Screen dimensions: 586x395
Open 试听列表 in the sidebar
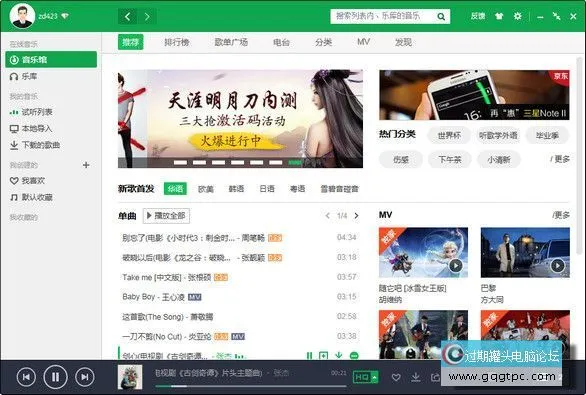(31, 112)
